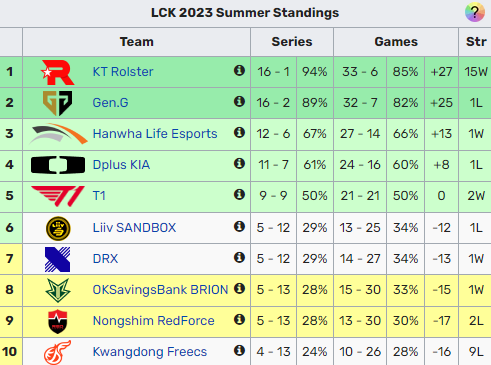491x365 pixels.
Task: Click the T1 team logo
Action: pos(58,196)
